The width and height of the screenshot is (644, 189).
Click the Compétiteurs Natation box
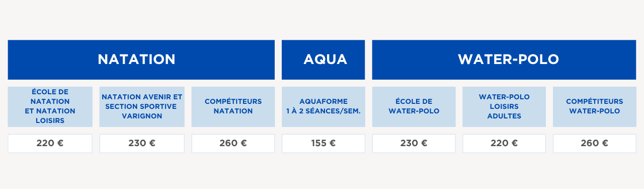tap(233, 106)
